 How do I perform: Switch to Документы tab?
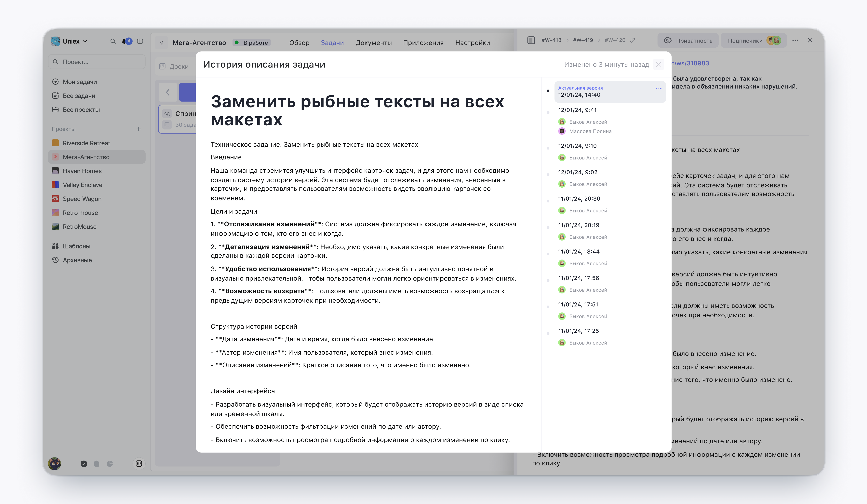coord(374,43)
